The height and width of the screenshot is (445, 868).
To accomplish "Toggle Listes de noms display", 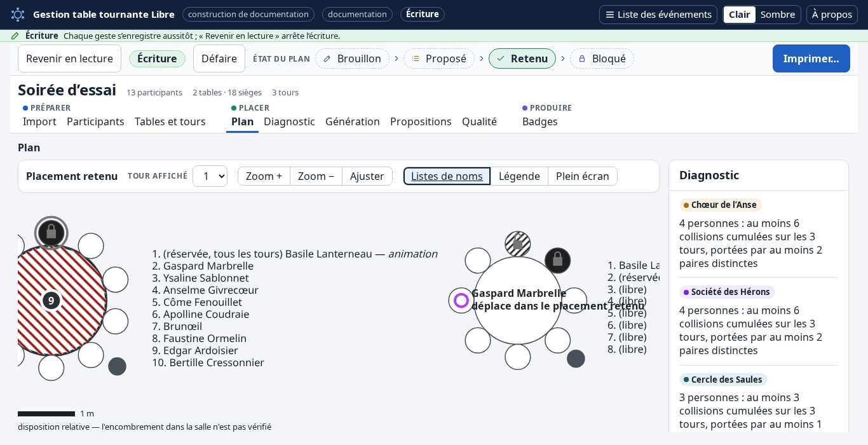I will [447, 176].
